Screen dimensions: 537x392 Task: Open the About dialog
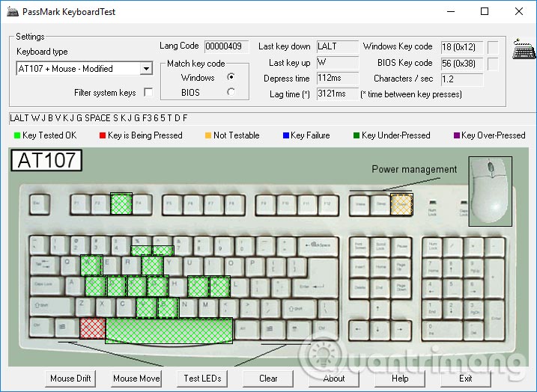334,379
